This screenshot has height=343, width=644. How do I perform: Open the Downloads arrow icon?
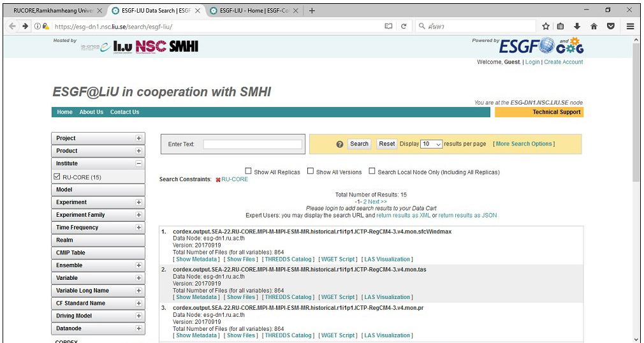click(577, 26)
